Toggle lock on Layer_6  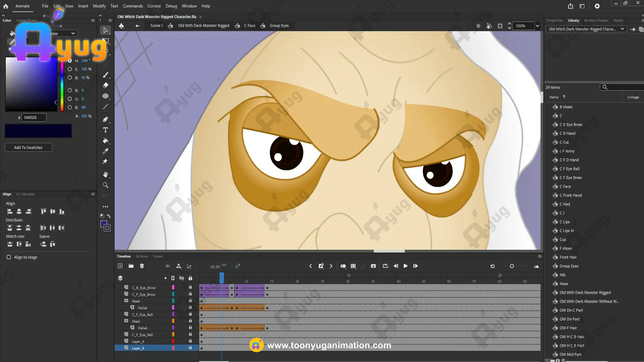[x=190, y=341]
